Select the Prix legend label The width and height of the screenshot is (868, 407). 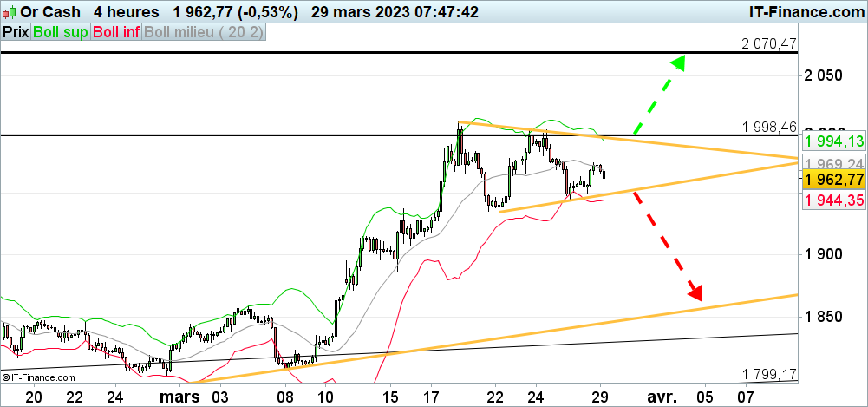tap(16, 32)
